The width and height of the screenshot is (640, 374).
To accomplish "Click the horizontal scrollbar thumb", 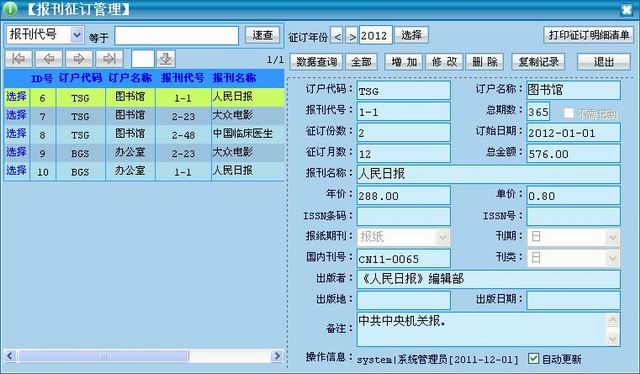I will click(x=103, y=356).
